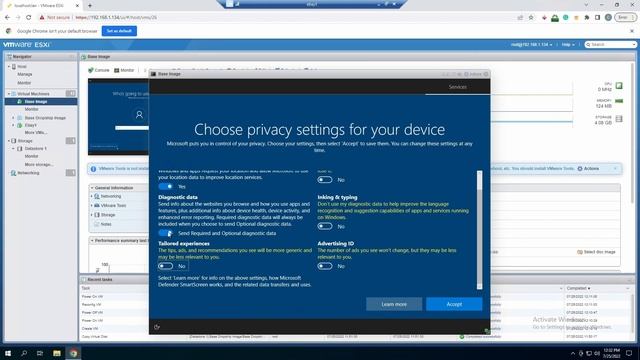Collapse the General Information section
The image size is (640, 360).
(x=92, y=188)
